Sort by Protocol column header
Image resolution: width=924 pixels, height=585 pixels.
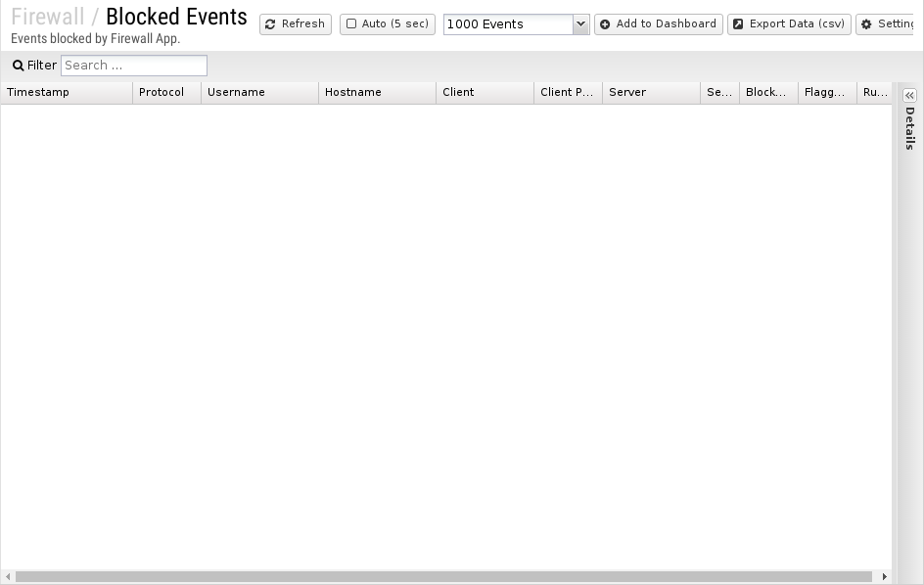(166, 93)
